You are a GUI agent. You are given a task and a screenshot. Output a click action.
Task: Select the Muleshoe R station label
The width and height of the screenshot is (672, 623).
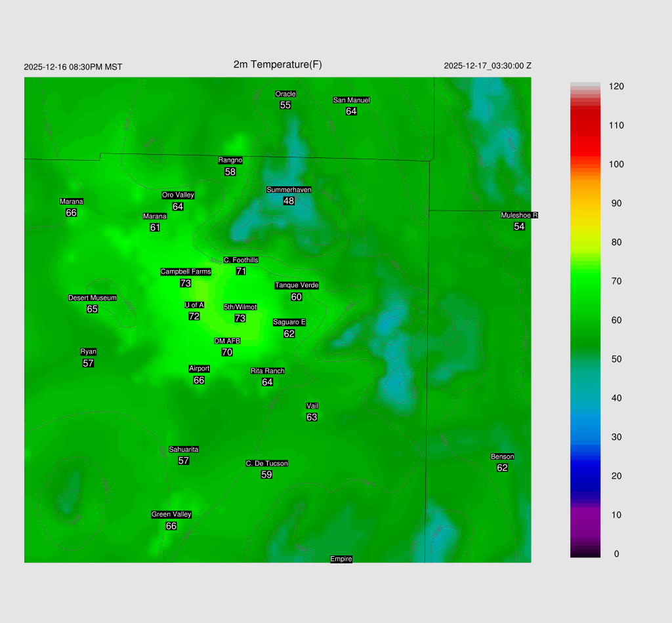tap(519, 215)
